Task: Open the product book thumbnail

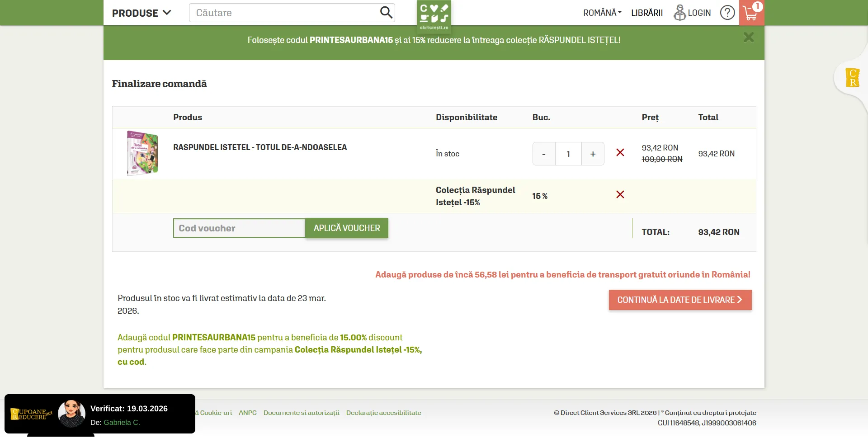Action: 142,153
